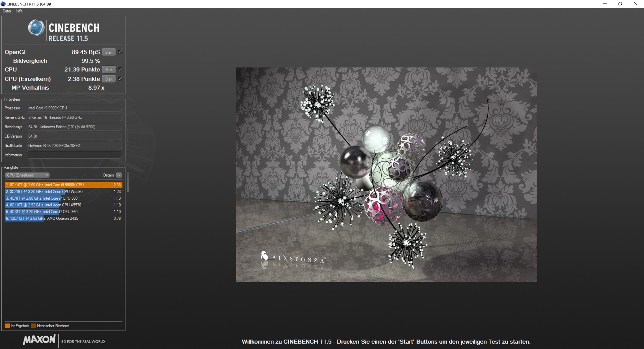Select ranking row Intel Core i7 CPU 860
Image resolution: width=644 pixels, height=349 pixels.
pyautogui.click(x=63, y=198)
